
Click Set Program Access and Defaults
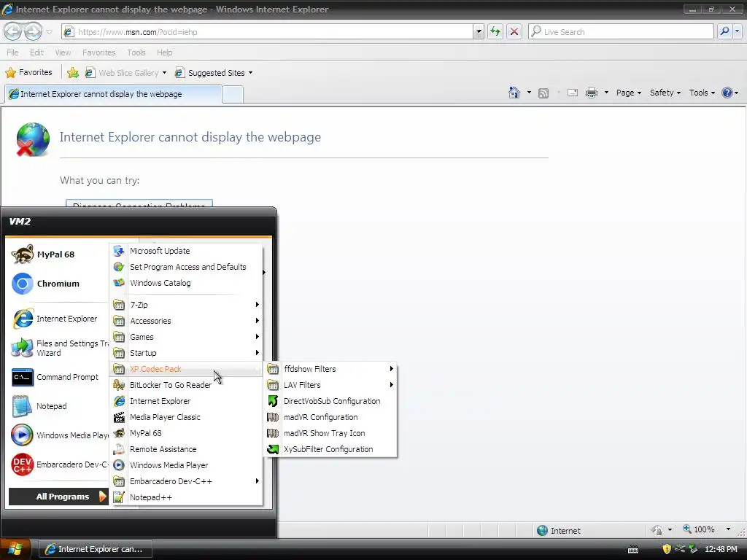(x=186, y=267)
